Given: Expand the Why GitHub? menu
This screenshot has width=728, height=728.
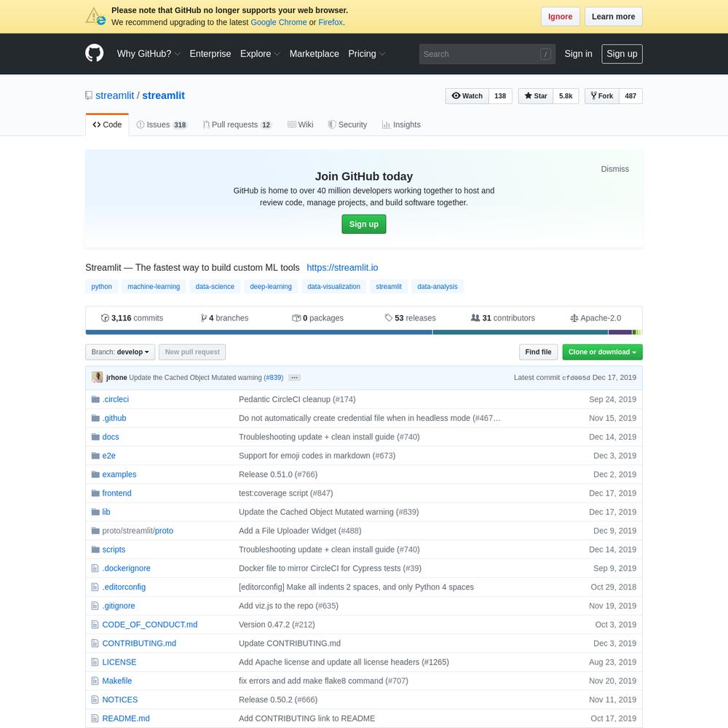Looking at the screenshot, I should [149, 54].
